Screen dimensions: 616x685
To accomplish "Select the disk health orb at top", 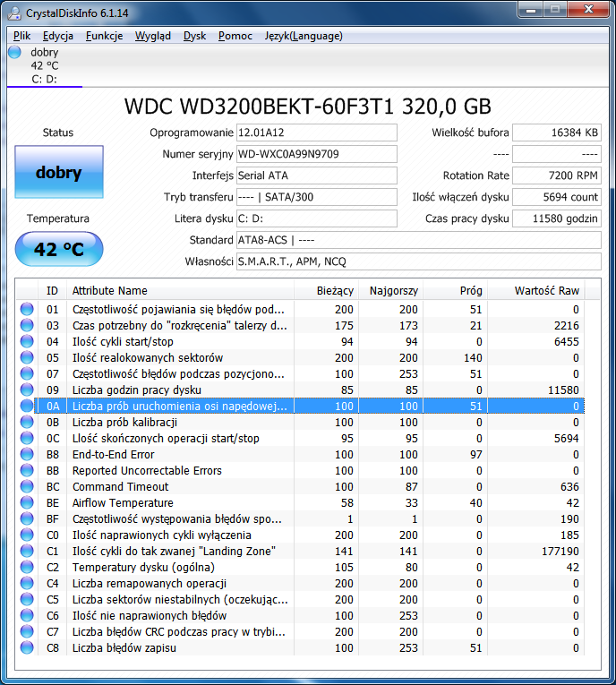I will pyautogui.click(x=15, y=52).
